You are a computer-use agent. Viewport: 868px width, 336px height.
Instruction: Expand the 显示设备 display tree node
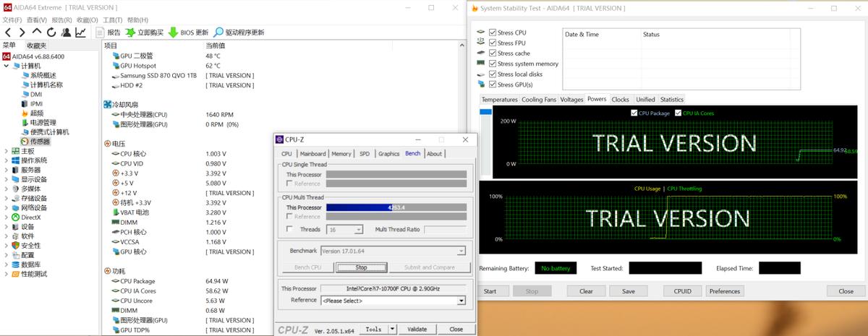7,179
